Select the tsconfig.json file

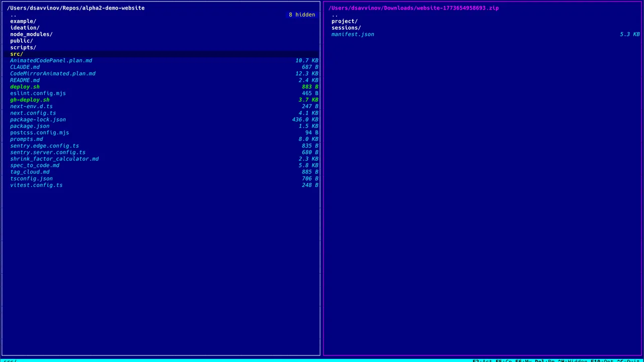pyautogui.click(x=31, y=178)
